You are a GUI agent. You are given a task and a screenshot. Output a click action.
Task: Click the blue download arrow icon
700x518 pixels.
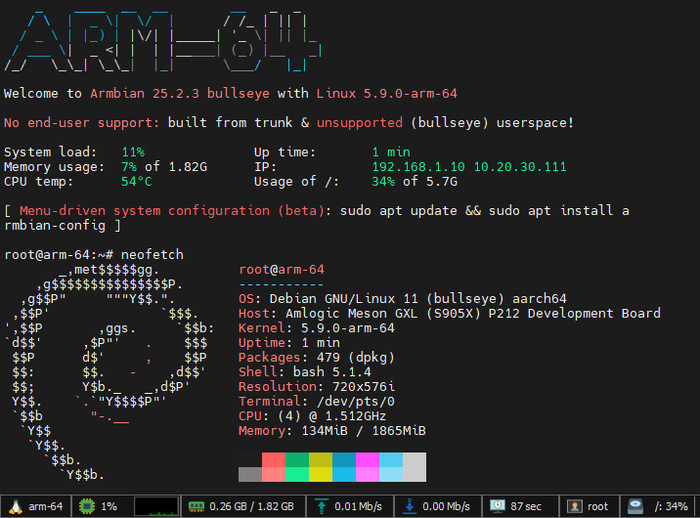click(409, 506)
